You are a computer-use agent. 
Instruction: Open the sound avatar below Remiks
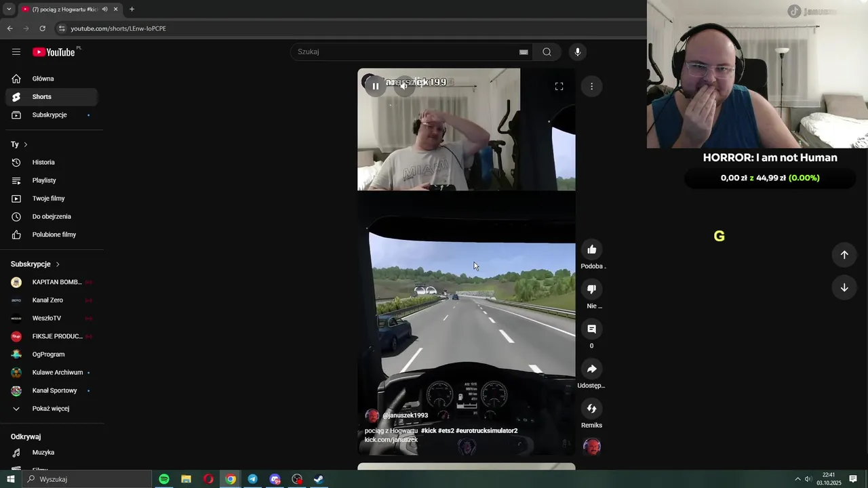592,447
